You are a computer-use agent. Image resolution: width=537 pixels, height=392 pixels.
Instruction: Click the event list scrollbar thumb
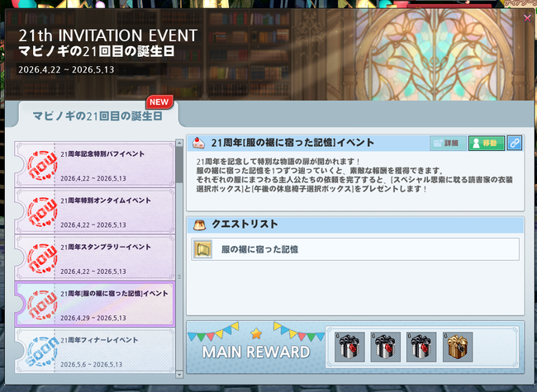click(179, 164)
